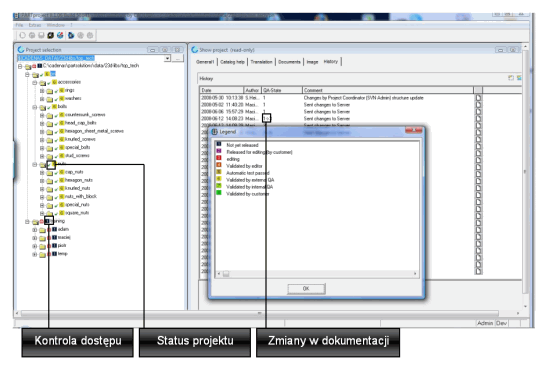The width and height of the screenshot is (550, 376).
Task: Click 'Automatic test passed' in the Legend list
Action: point(248,173)
